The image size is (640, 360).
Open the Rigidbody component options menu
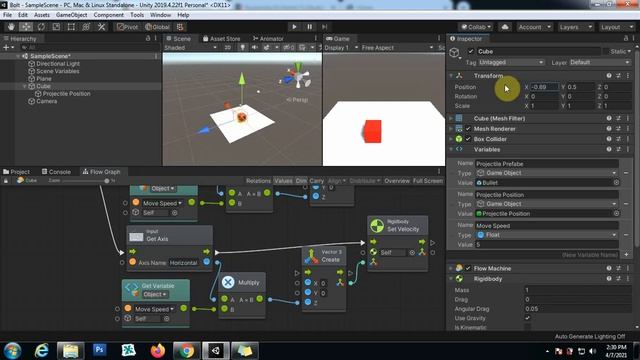coord(628,279)
